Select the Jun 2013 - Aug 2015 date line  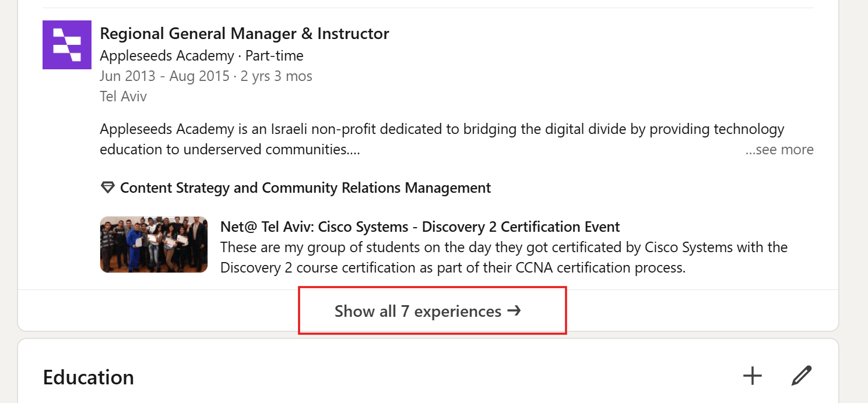click(x=164, y=76)
